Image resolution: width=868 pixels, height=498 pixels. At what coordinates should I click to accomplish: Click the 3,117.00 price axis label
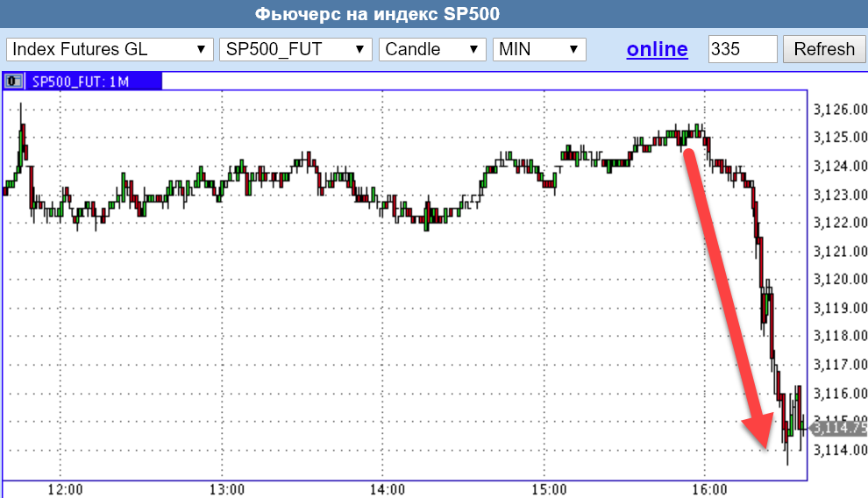840,365
